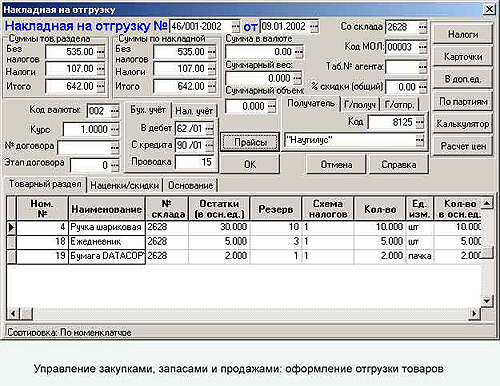The width and height of the screenshot is (500, 386).
Task: Click ellipsis beside Суммы тов.раздела Налоги 107.00
Action: point(100,69)
